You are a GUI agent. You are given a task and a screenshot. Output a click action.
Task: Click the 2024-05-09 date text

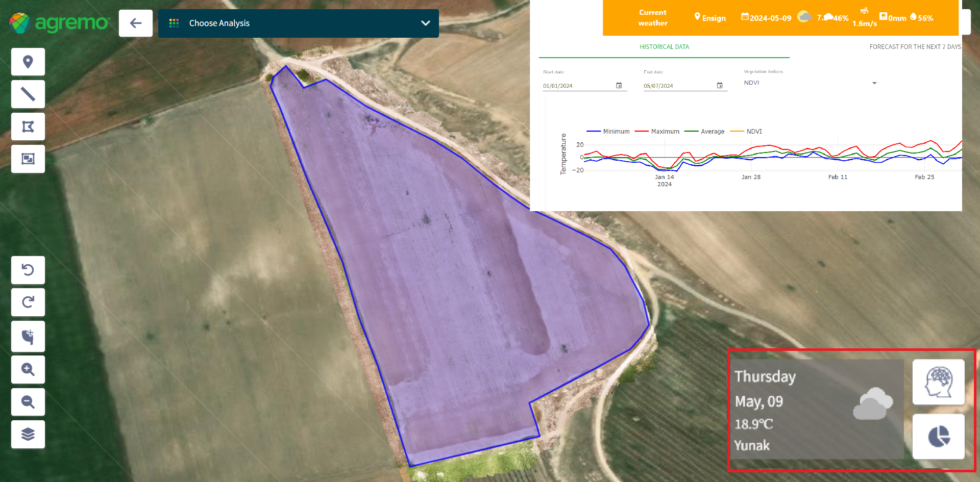tap(770, 18)
